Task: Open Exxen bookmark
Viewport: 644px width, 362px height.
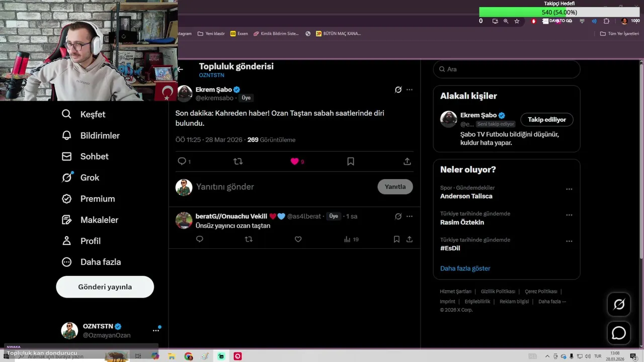Action: coord(239,34)
